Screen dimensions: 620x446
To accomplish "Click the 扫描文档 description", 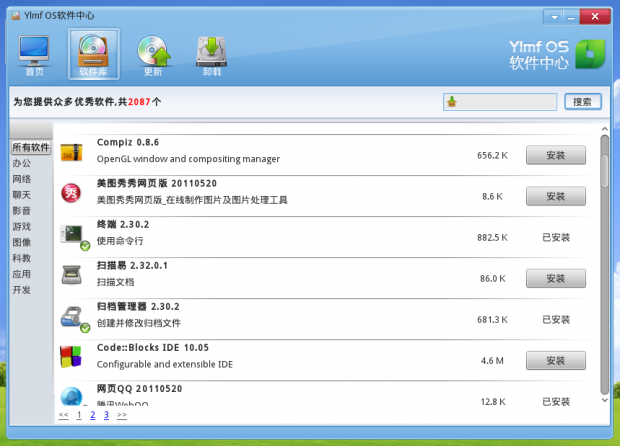I will pos(115,282).
